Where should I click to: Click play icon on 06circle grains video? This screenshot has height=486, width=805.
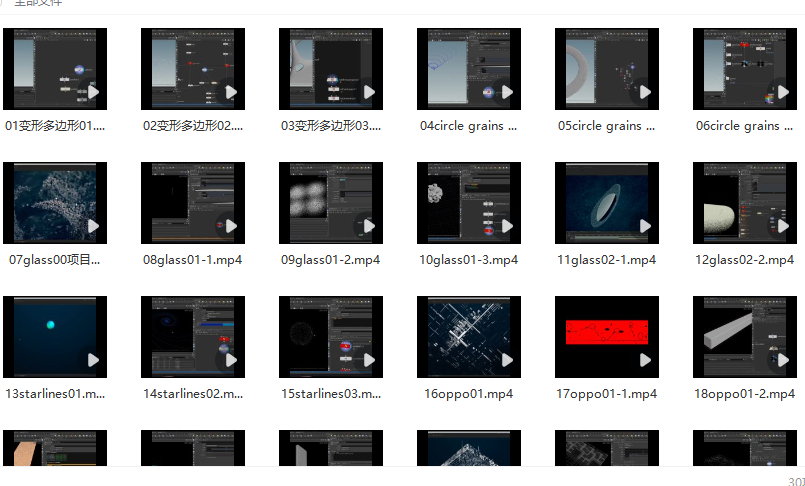click(783, 92)
